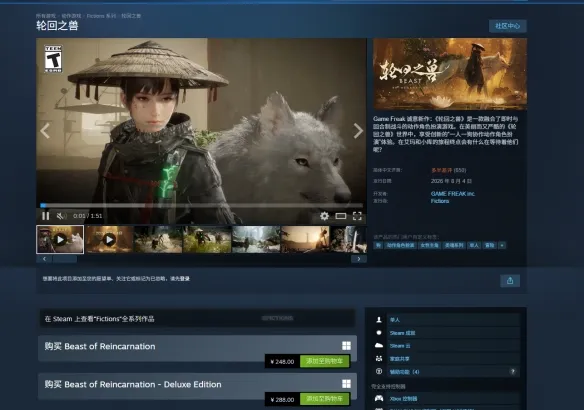
Task: Open the 辅助功能 (4) link
Action: [x=404, y=372]
